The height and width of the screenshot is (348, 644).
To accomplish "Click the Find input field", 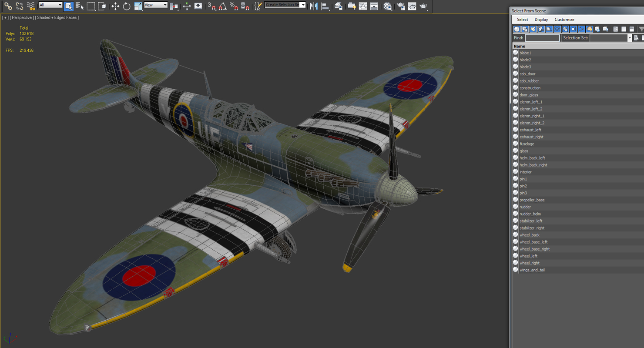I will click(x=542, y=38).
